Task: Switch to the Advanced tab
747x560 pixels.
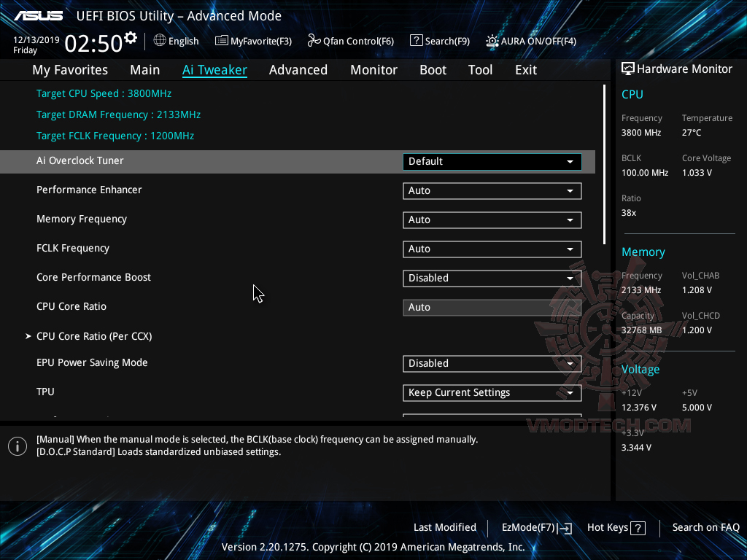Action: coord(298,70)
